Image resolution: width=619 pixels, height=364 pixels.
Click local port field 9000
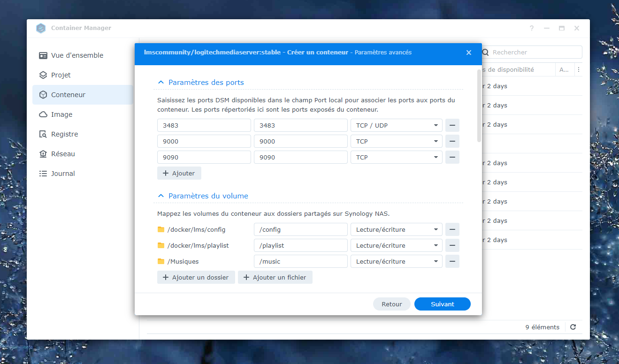point(204,141)
